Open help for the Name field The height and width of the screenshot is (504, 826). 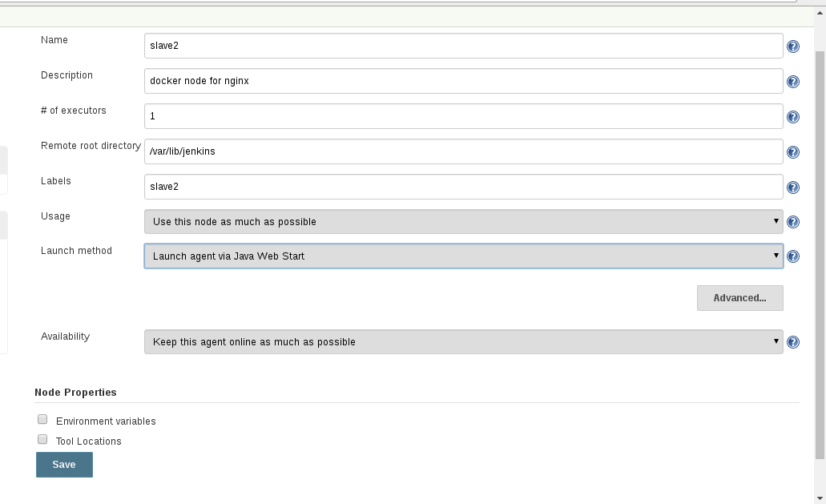tap(792, 46)
